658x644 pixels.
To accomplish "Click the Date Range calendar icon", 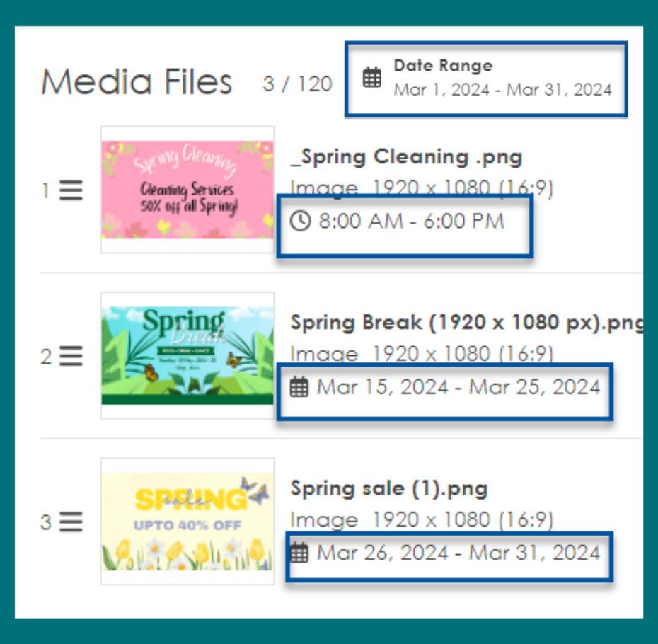I will tap(371, 78).
